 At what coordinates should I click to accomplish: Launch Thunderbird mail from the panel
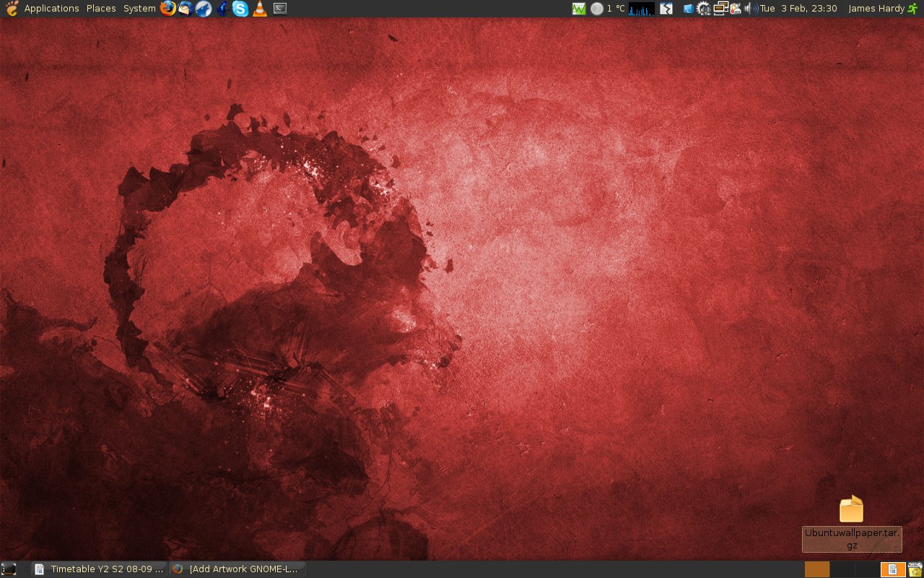click(186, 9)
